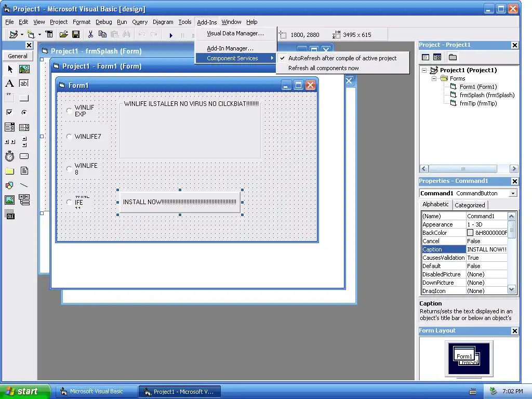Expand the Component Services submenu

pos(236,58)
